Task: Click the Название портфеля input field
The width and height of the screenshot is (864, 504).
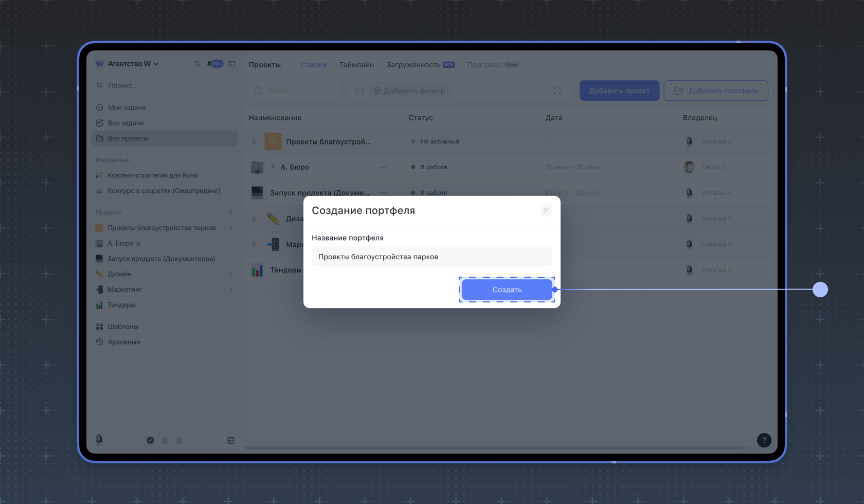Action: click(431, 257)
